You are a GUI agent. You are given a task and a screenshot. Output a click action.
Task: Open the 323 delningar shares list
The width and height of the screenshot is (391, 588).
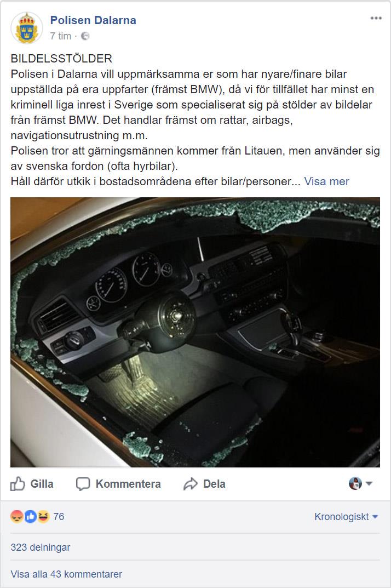pyautogui.click(x=41, y=547)
